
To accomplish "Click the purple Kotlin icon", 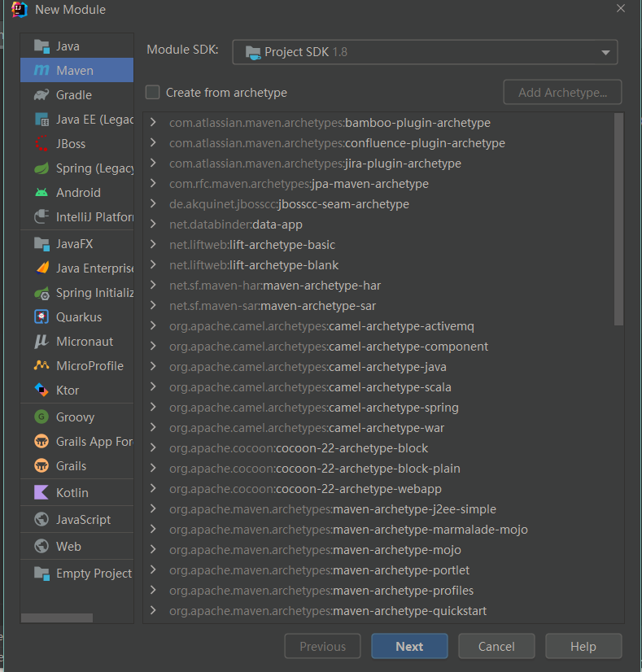I will [x=41, y=492].
